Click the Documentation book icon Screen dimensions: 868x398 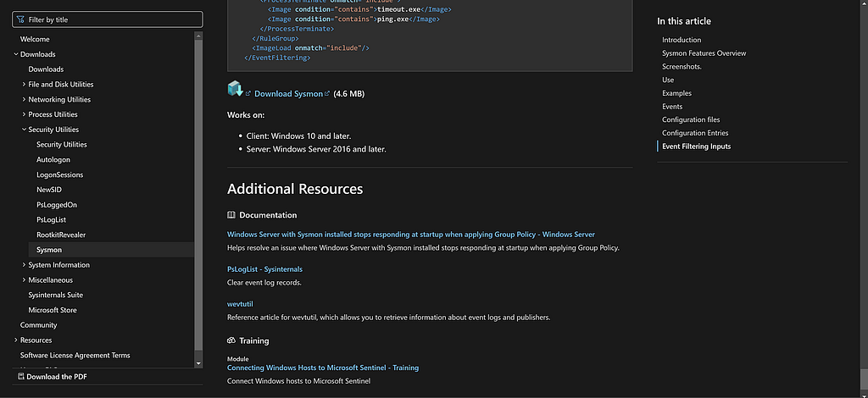(x=231, y=215)
